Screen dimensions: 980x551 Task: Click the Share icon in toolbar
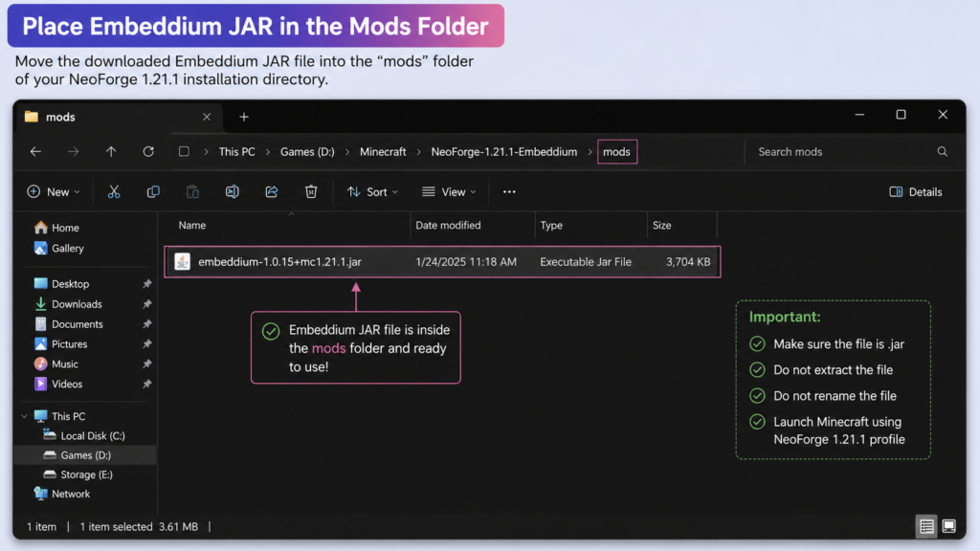271,191
